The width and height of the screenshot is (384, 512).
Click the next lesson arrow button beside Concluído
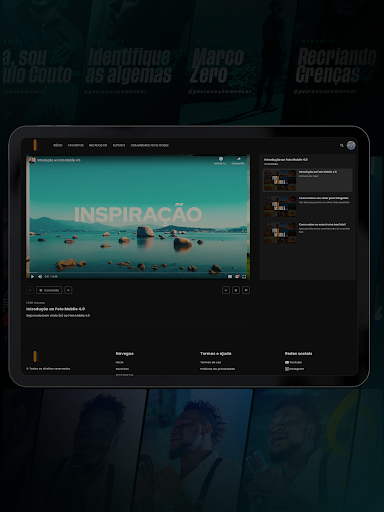pos(68,290)
